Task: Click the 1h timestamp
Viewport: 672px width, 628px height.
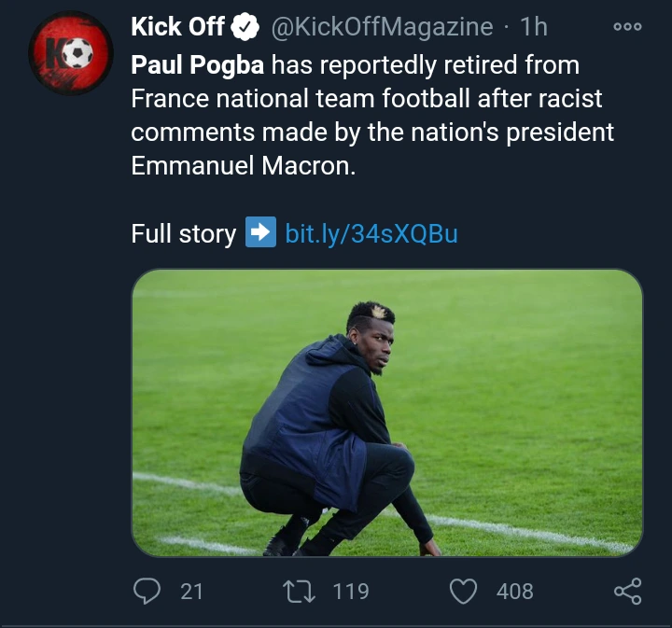Action: point(534,27)
